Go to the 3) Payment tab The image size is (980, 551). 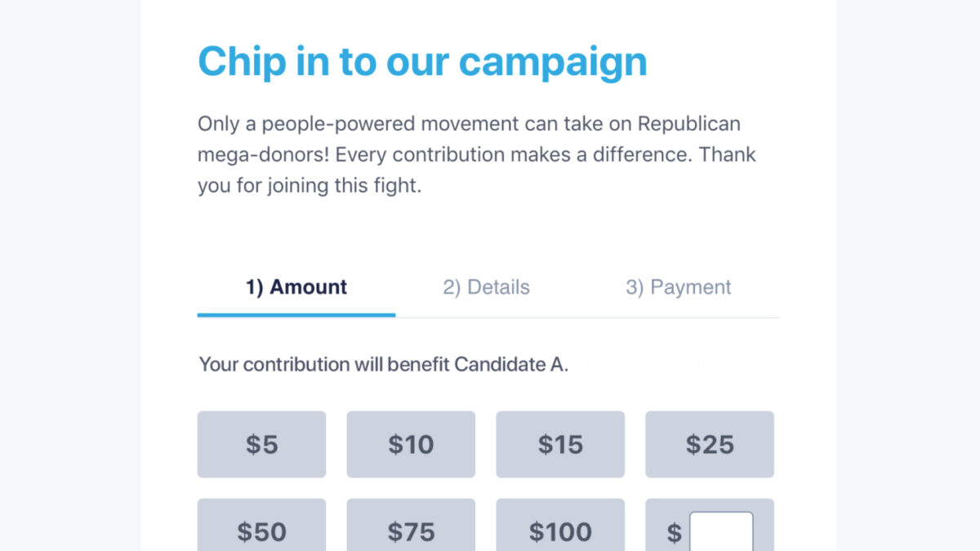coord(678,287)
